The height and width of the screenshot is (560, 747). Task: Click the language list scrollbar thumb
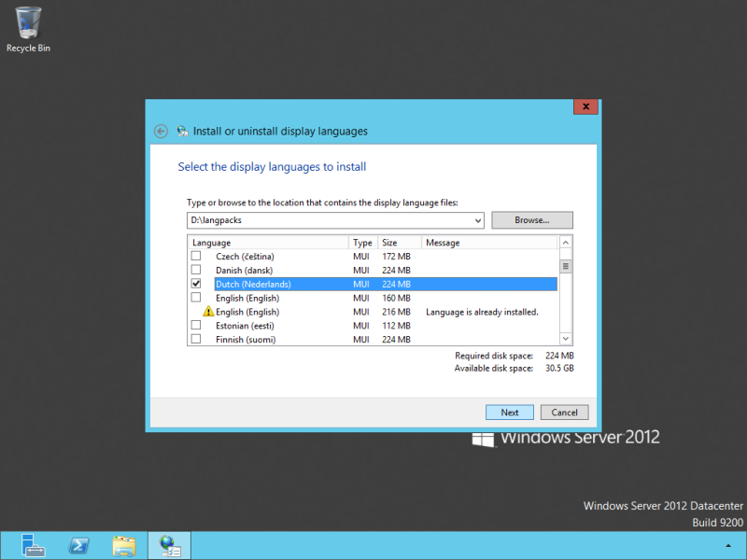566,266
